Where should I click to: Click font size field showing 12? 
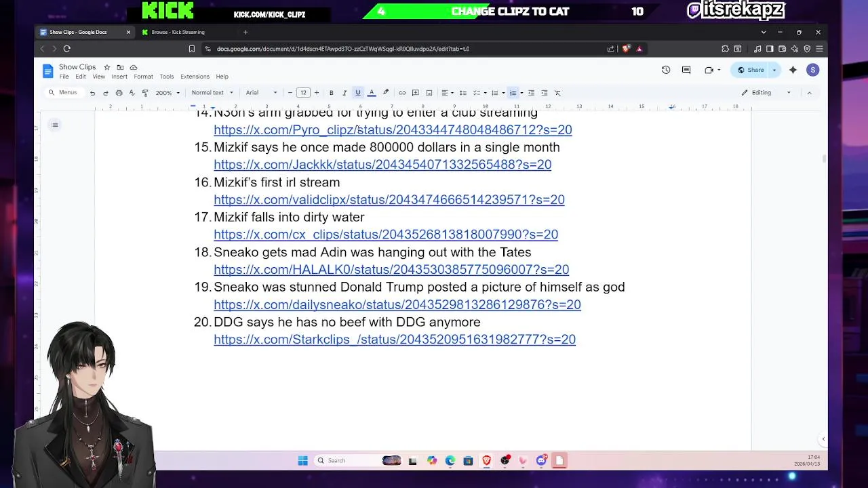coord(303,93)
